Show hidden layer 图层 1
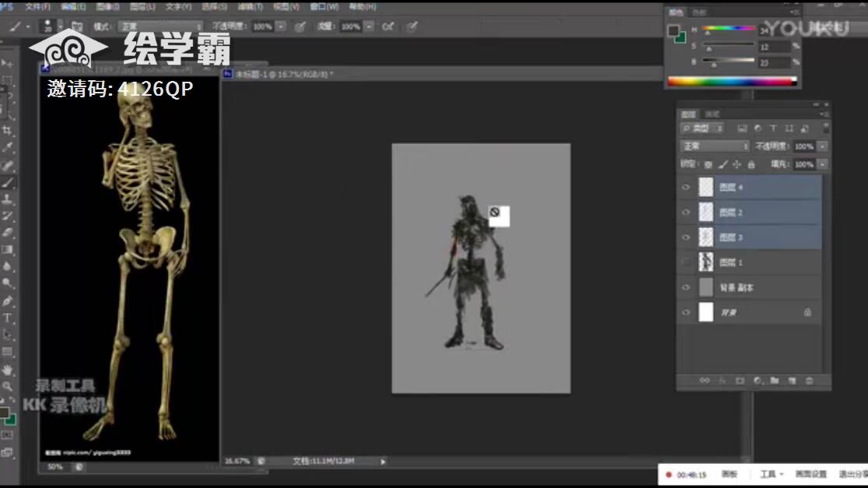 (x=686, y=262)
